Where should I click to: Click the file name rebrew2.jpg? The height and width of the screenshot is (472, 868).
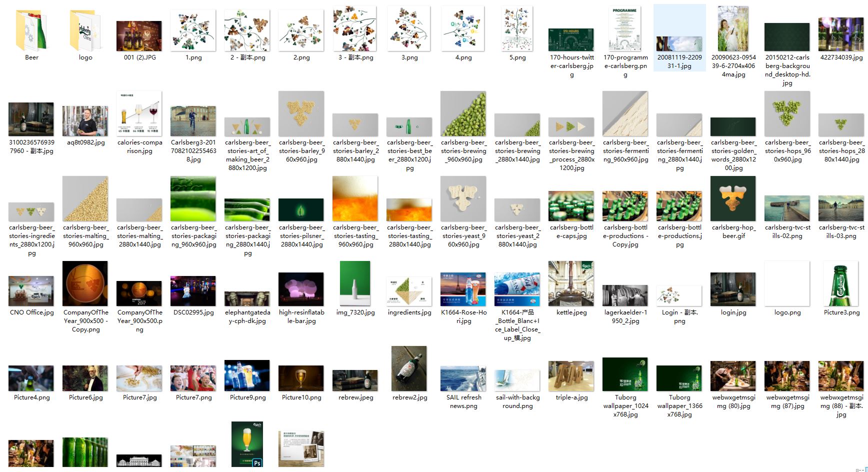click(x=409, y=397)
